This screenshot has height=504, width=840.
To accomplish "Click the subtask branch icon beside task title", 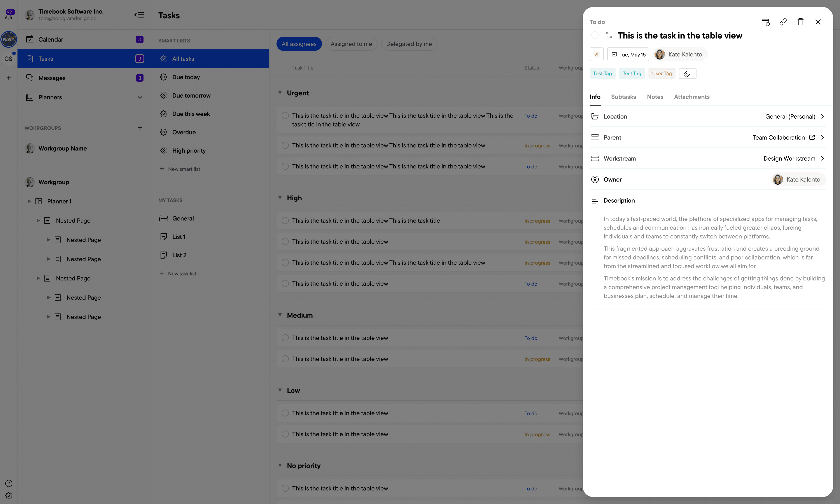I will [609, 35].
